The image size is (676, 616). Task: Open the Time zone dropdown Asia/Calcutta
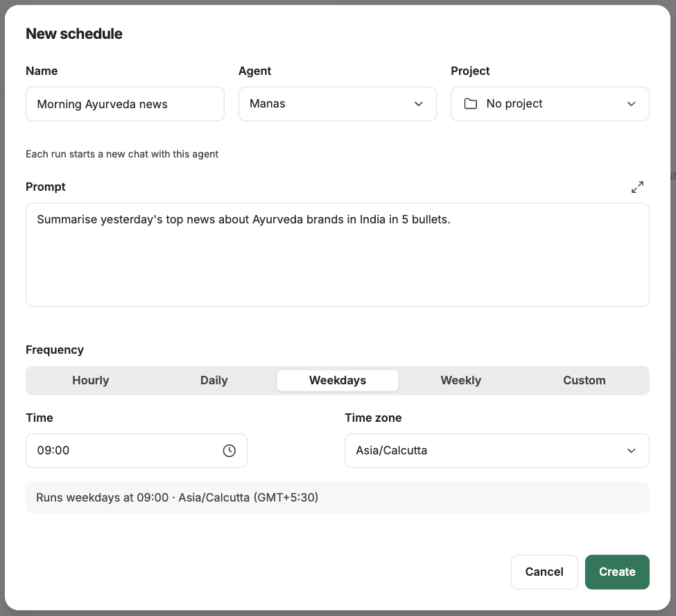click(x=496, y=450)
